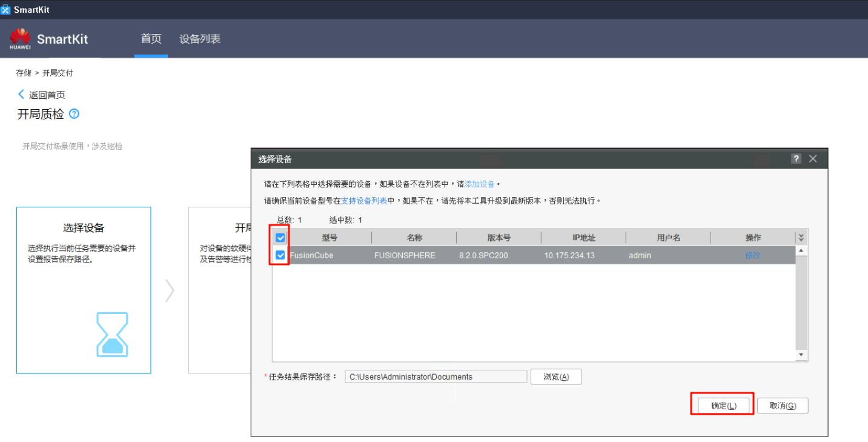
Task: Click the SmartKit title bar app icon
Action: tap(6, 10)
